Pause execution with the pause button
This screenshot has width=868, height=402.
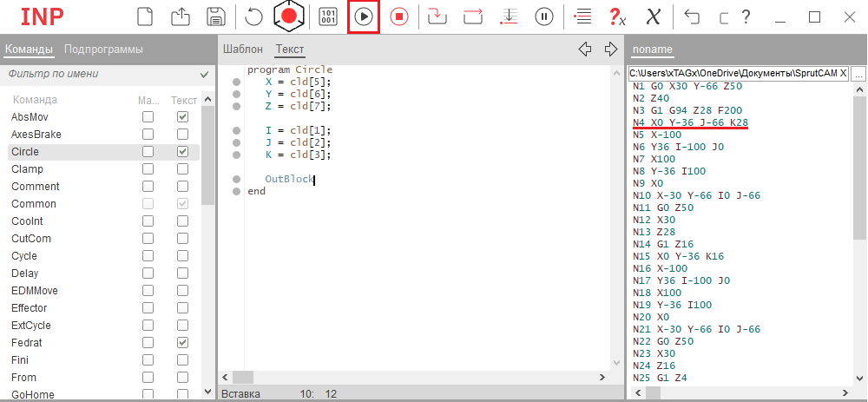pos(544,16)
